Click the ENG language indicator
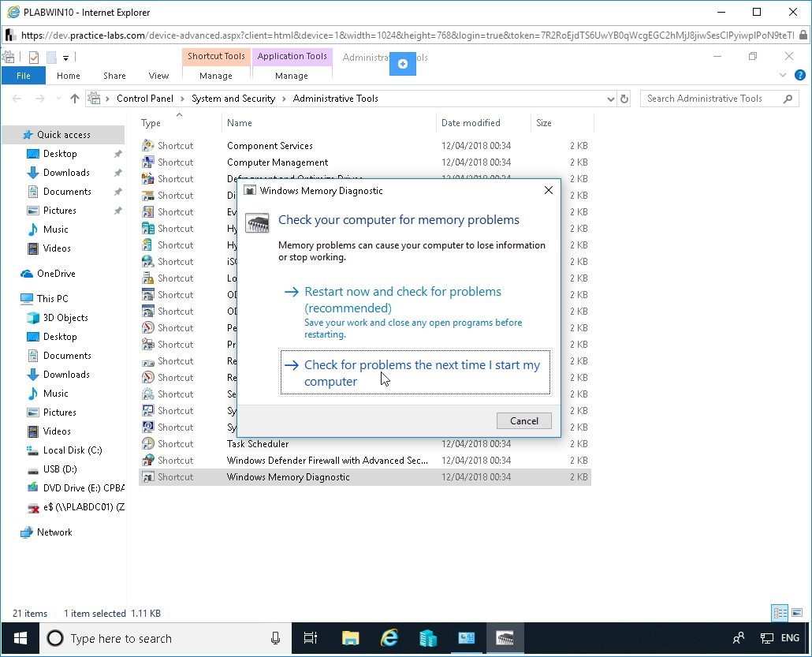Screen dimensions: 812x657 (790, 638)
